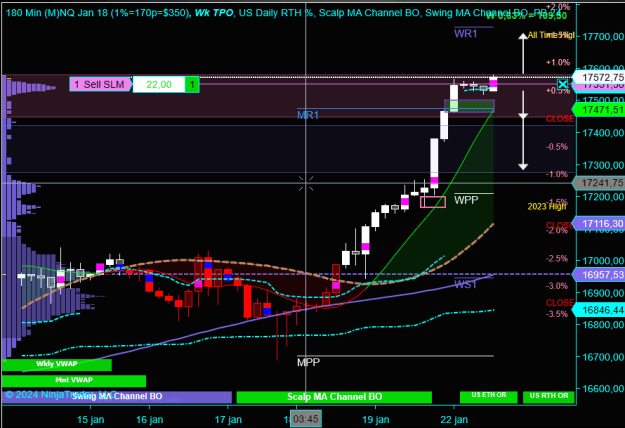Click the green order quantity 1 box
Image resolution: width=625 pixels, height=428 pixels.
pos(192,84)
